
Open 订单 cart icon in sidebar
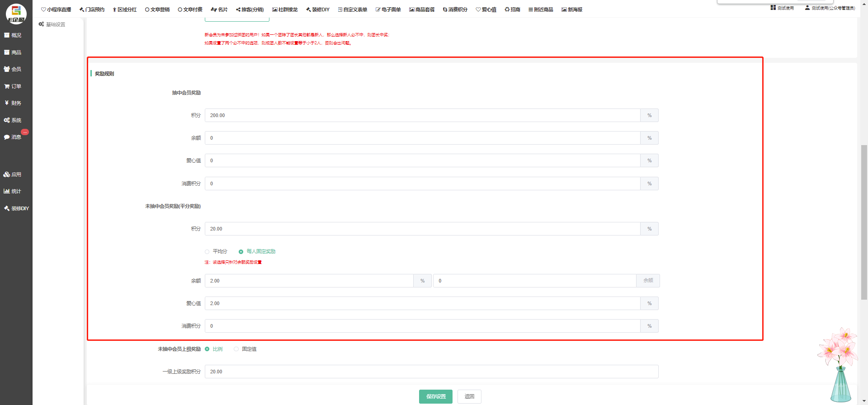coord(13,86)
